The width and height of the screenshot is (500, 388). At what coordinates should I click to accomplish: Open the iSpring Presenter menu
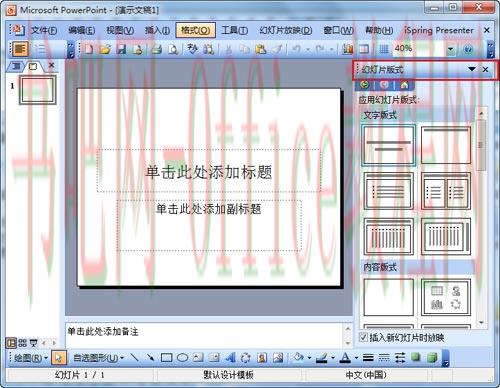point(439,30)
